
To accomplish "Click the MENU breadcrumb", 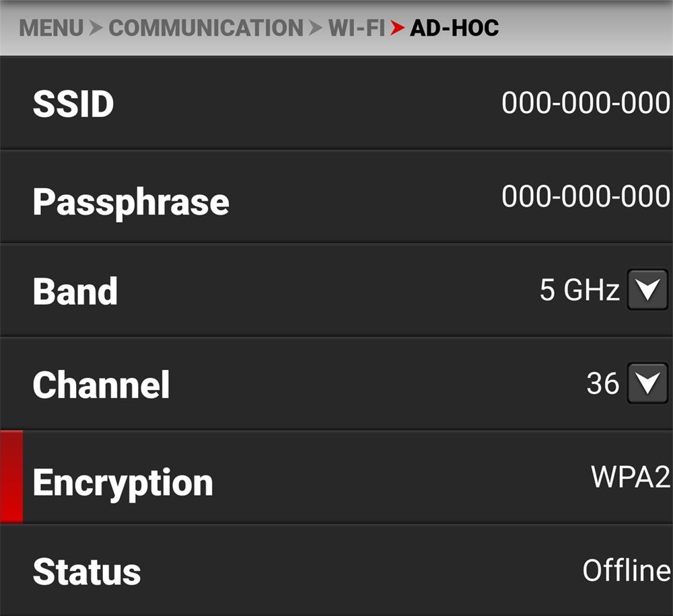I will [52, 28].
